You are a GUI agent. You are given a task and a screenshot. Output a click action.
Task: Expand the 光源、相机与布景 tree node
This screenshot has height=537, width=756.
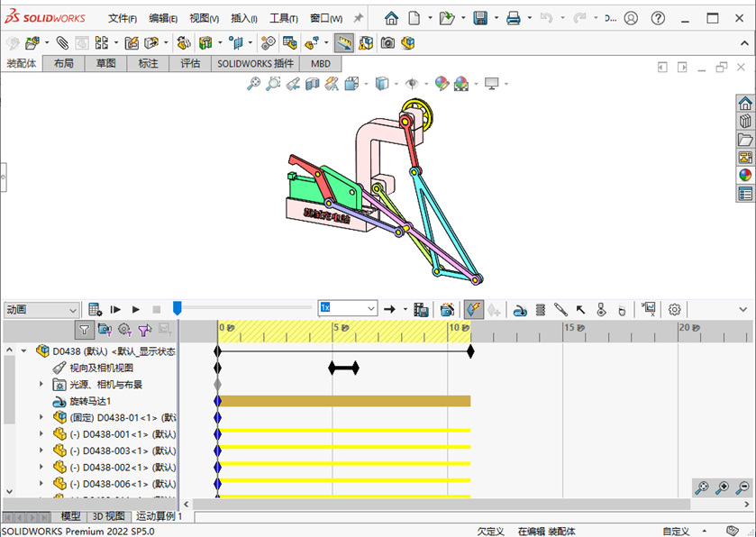click(x=41, y=385)
